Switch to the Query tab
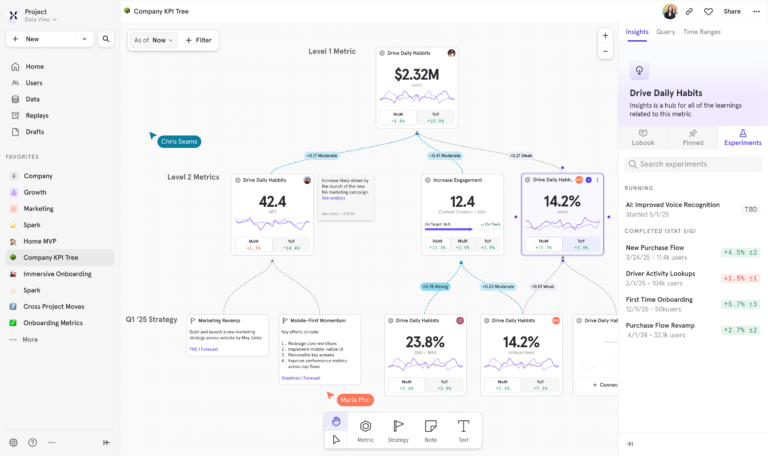 (665, 32)
